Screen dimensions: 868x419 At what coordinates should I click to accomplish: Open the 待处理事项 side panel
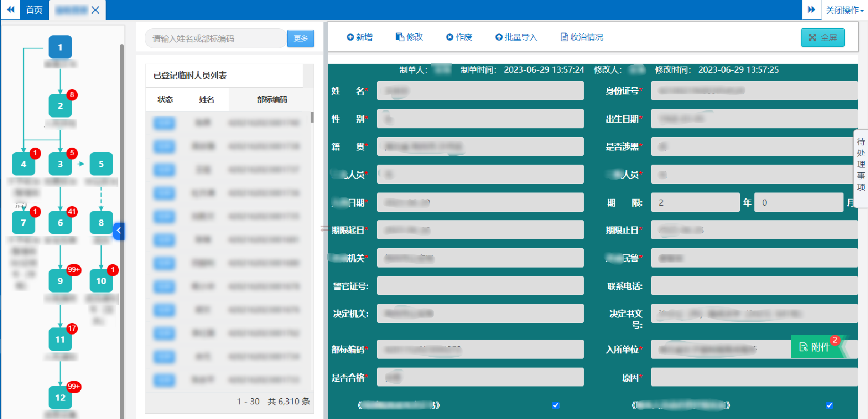[x=861, y=168]
